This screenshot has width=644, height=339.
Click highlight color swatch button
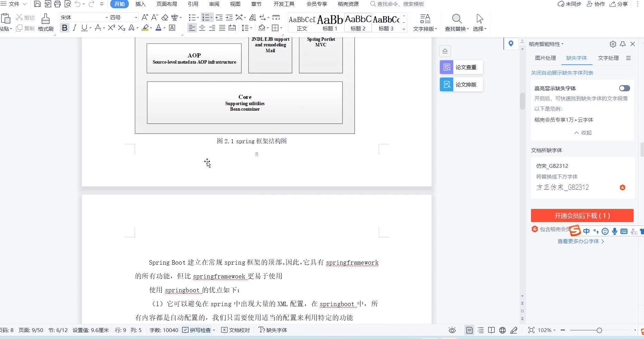point(145,28)
